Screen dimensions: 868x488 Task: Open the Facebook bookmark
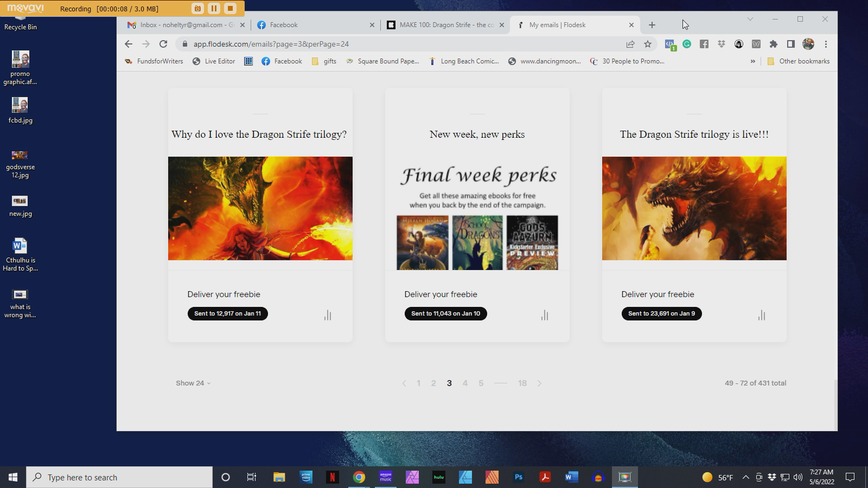(282, 61)
